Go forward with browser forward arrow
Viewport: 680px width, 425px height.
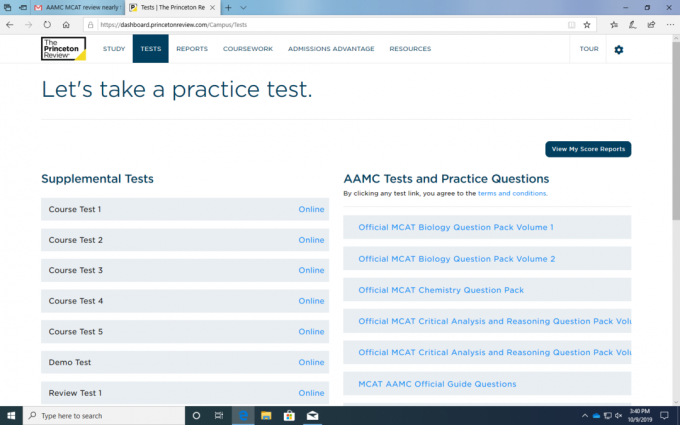(29, 25)
